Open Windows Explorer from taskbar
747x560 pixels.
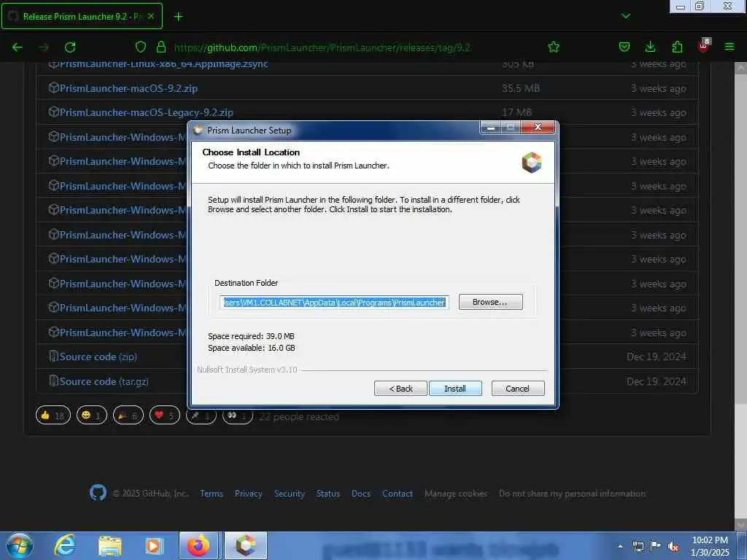pos(110,546)
